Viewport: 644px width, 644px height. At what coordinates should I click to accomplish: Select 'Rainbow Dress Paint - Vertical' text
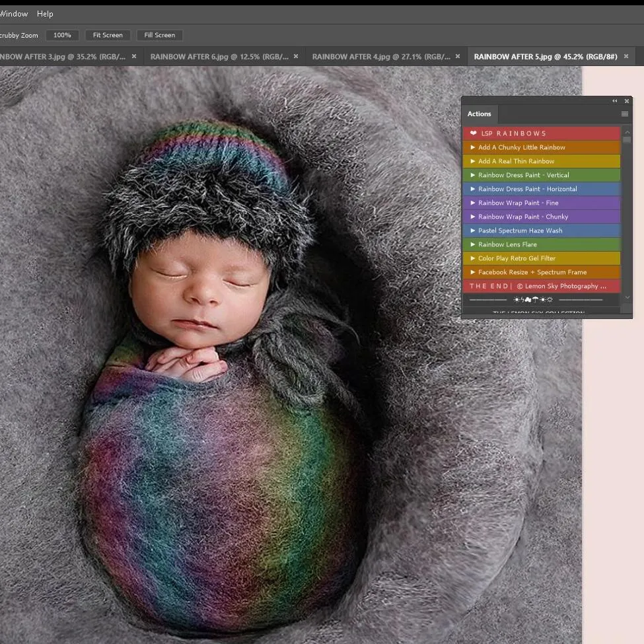[x=524, y=175]
